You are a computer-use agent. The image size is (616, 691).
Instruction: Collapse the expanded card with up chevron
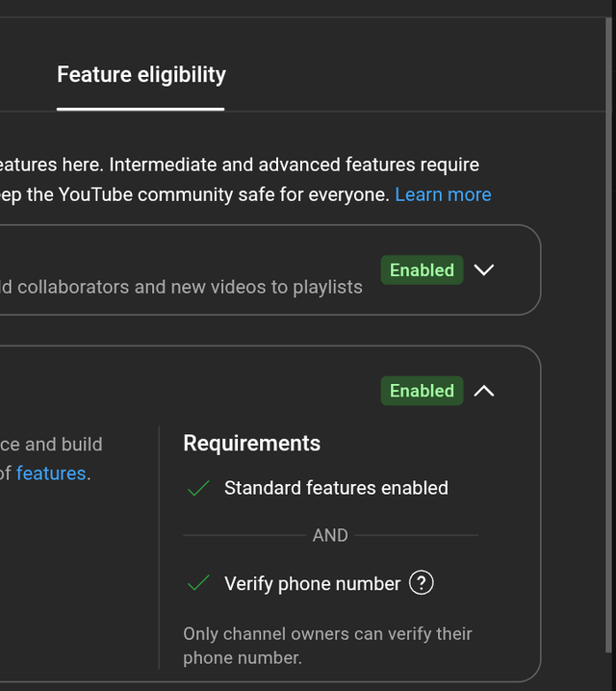click(484, 391)
